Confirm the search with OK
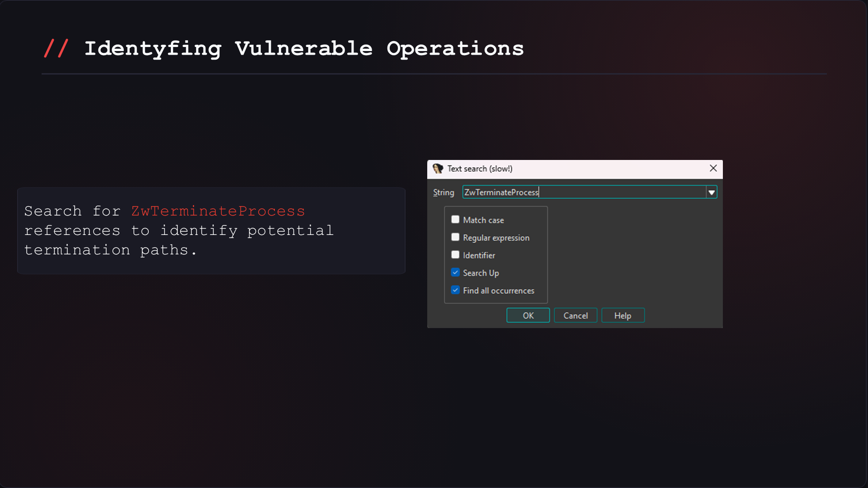868x488 pixels. tap(528, 315)
